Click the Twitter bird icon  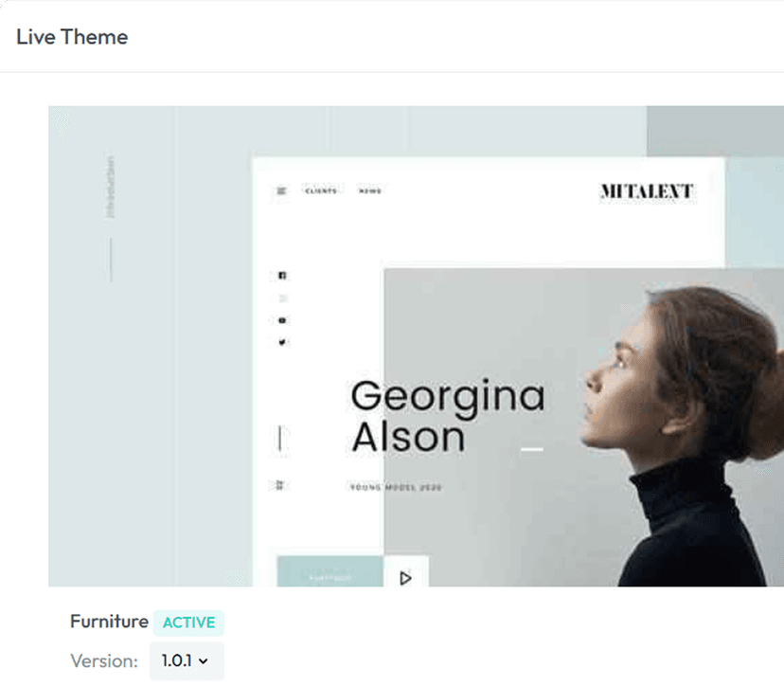click(x=281, y=342)
